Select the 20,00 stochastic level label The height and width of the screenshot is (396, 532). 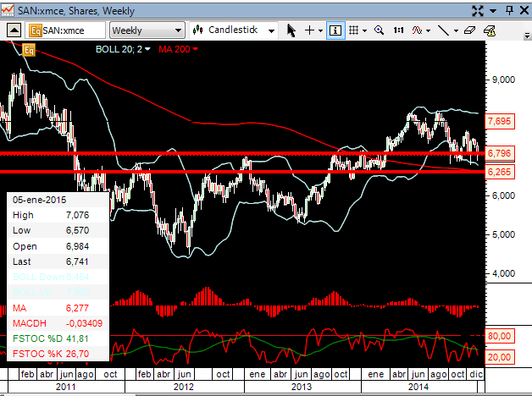500,357
